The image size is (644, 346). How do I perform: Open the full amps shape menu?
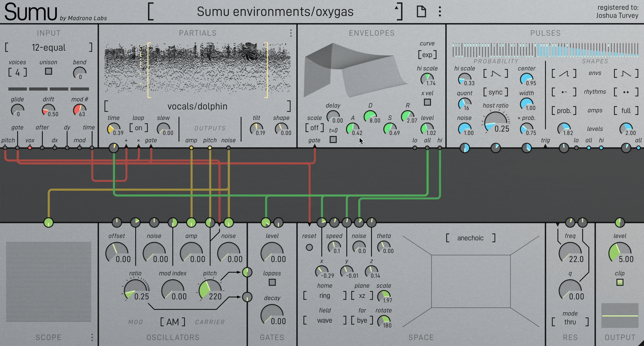(x=626, y=110)
